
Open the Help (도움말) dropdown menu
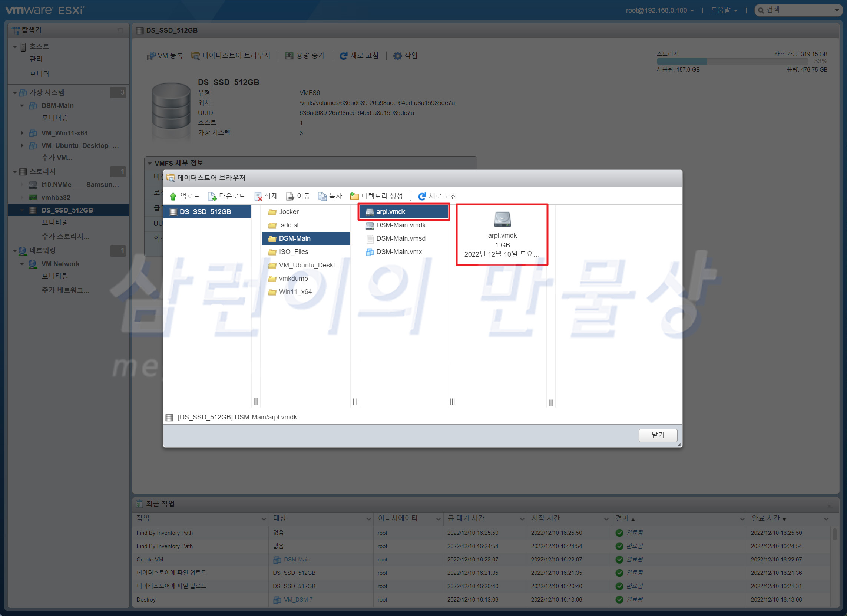click(724, 10)
